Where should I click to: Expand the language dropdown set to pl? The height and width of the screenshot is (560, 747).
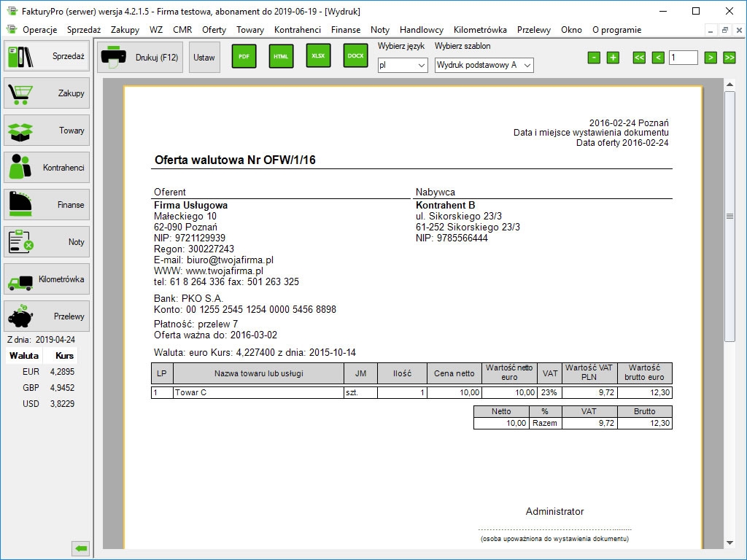tap(403, 65)
